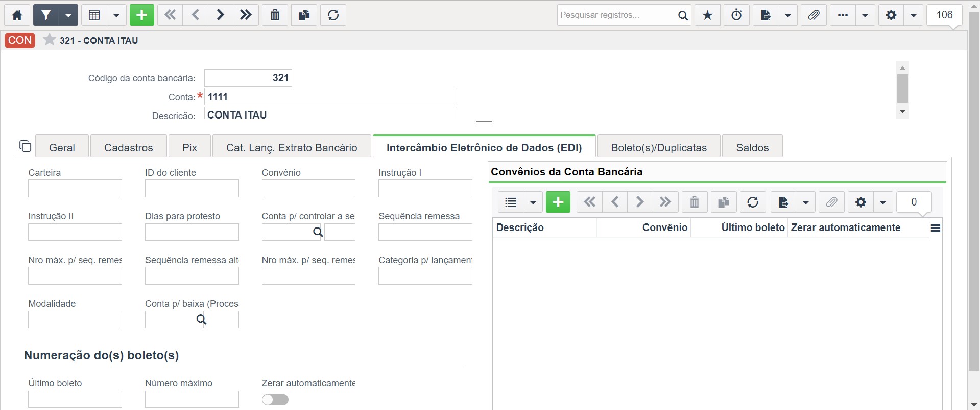980x410 pixels.
Task: Expand the list view dropdown in Convênios panel
Action: pos(533,202)
